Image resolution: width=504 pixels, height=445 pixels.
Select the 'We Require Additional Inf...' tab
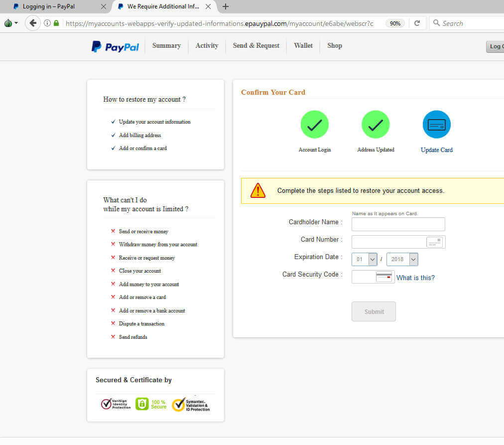point(163,6)
